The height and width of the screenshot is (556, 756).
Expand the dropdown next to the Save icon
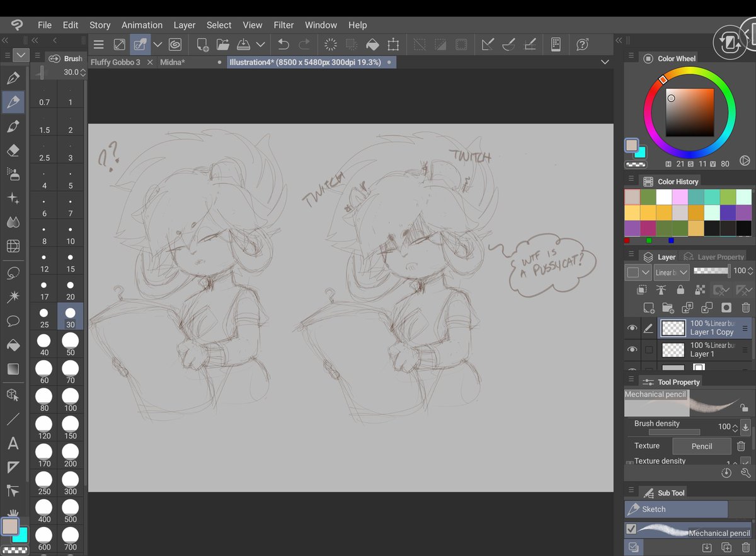260,44
